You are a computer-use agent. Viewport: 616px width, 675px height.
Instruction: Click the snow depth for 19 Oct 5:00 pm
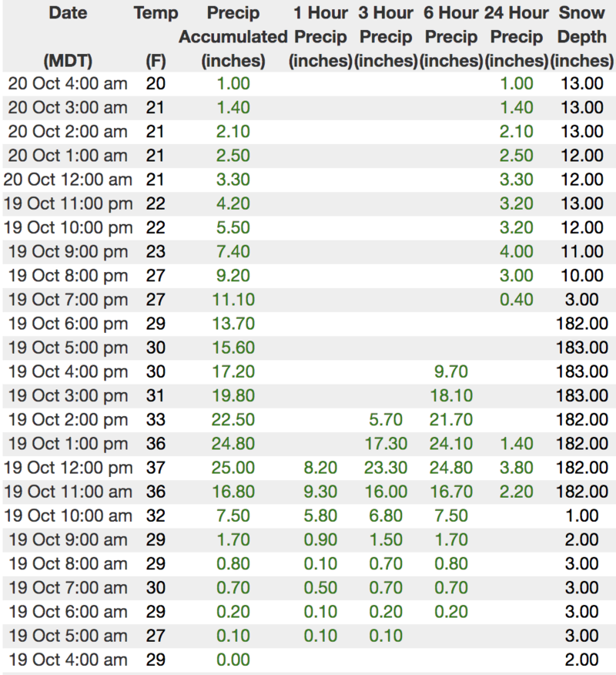582,348
